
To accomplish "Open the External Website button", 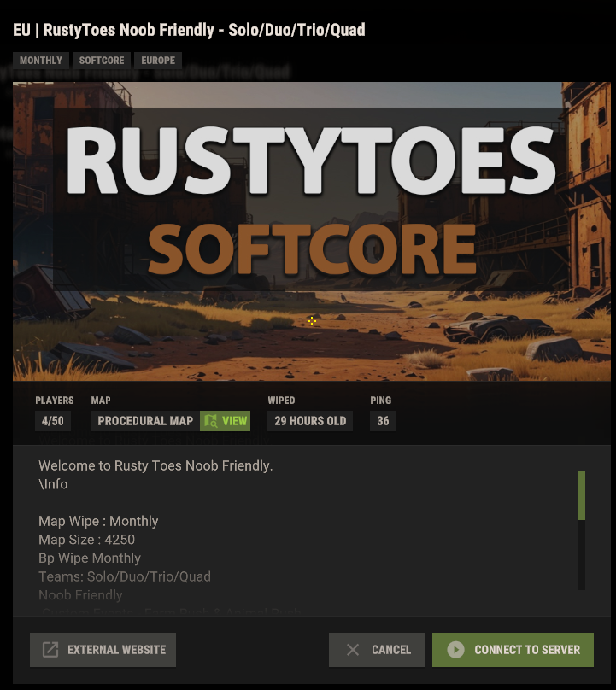I will [x=103, y=650].
